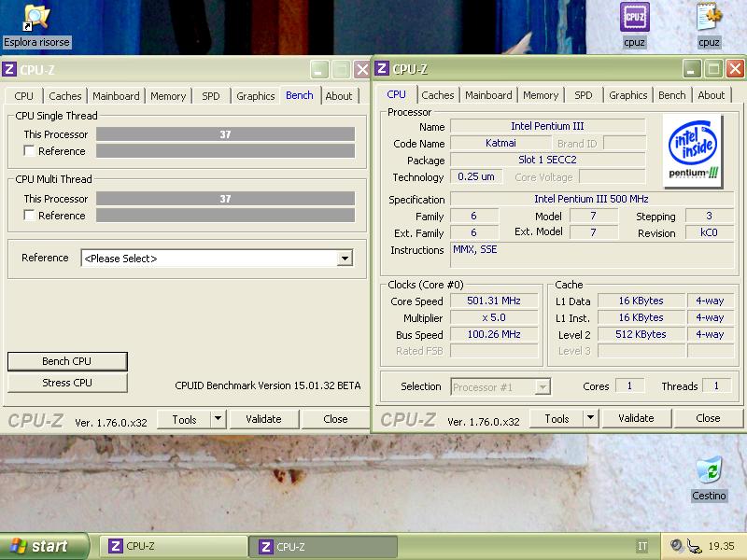Enable the single thread Reference checkbox
747x560 pixels.
tap(30, 151)
